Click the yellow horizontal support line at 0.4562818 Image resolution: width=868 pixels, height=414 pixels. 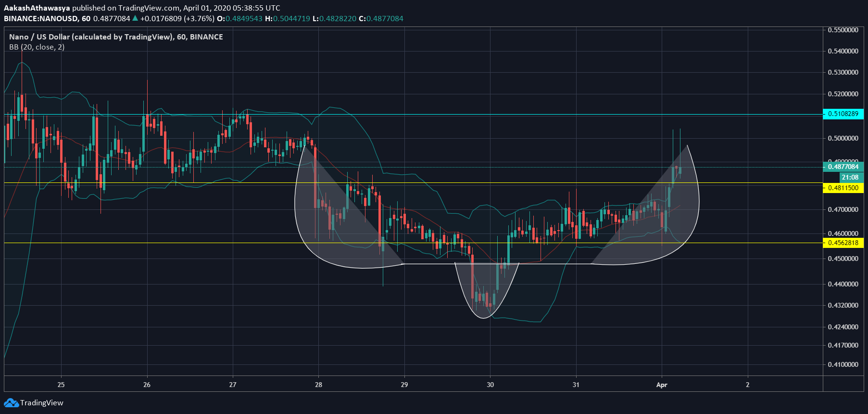414,243
